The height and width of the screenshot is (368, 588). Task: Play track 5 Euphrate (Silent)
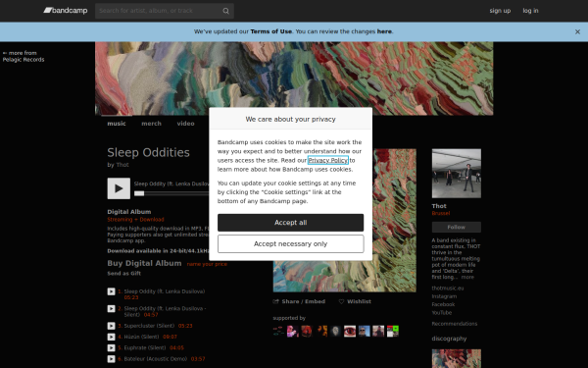pos(111,347)
